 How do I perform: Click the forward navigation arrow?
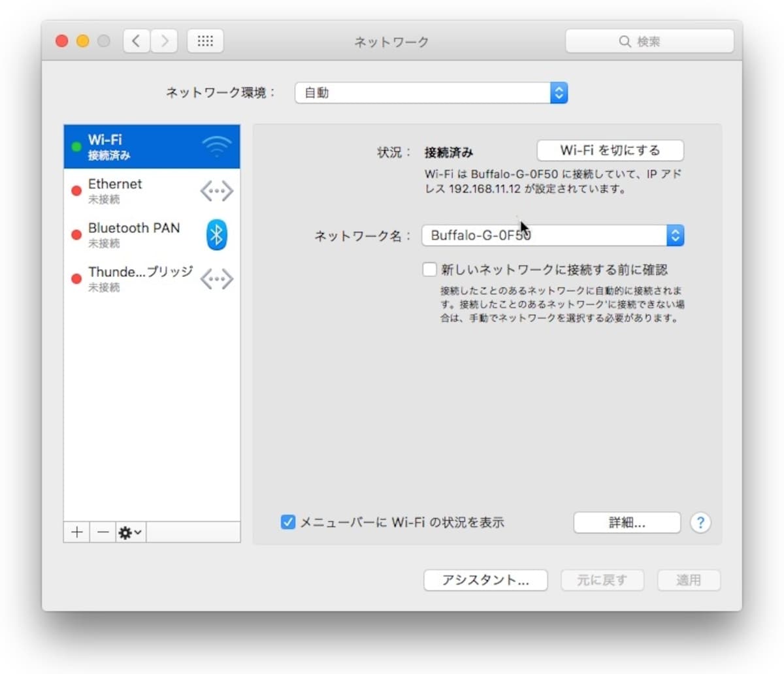[164, 41]
